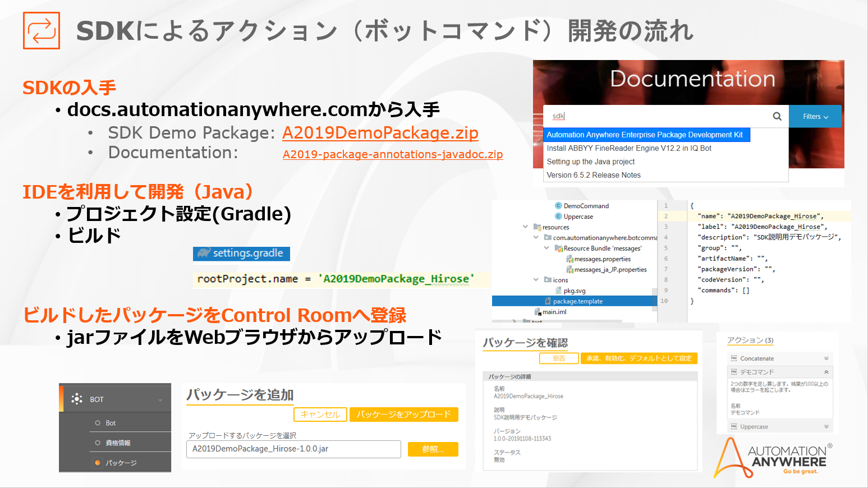The height and width of the screenshot is (488, 868).
Task: Click the Resource Bundle 'messages' icon
Action: tap(558, 248)
